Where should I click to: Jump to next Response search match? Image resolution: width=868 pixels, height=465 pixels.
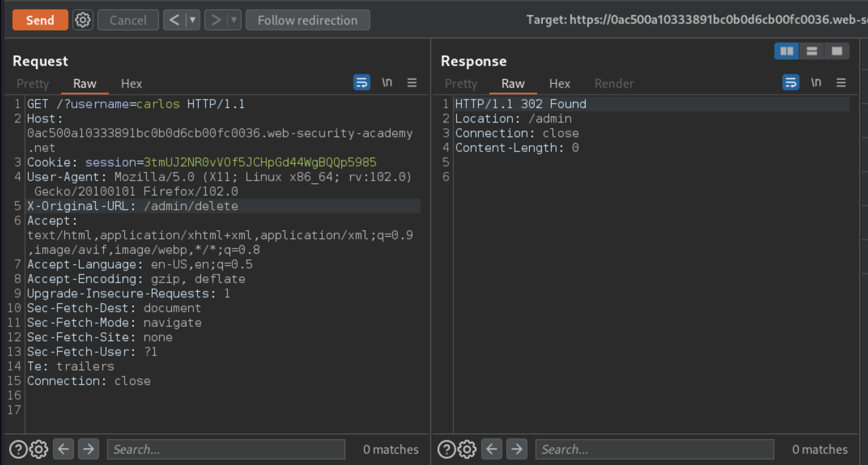point(517,449)
